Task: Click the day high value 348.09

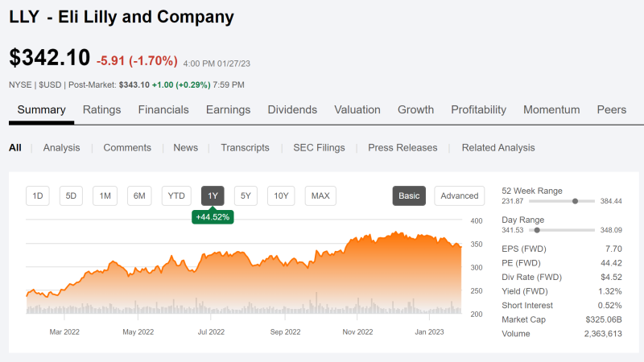Action: 611,230
